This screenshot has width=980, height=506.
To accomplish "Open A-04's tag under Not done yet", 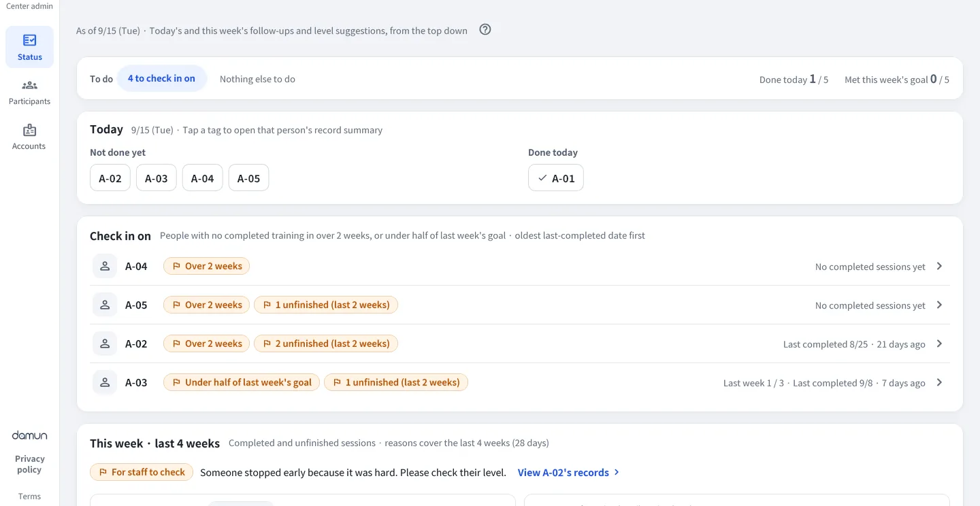I will [x=203, y=178].
